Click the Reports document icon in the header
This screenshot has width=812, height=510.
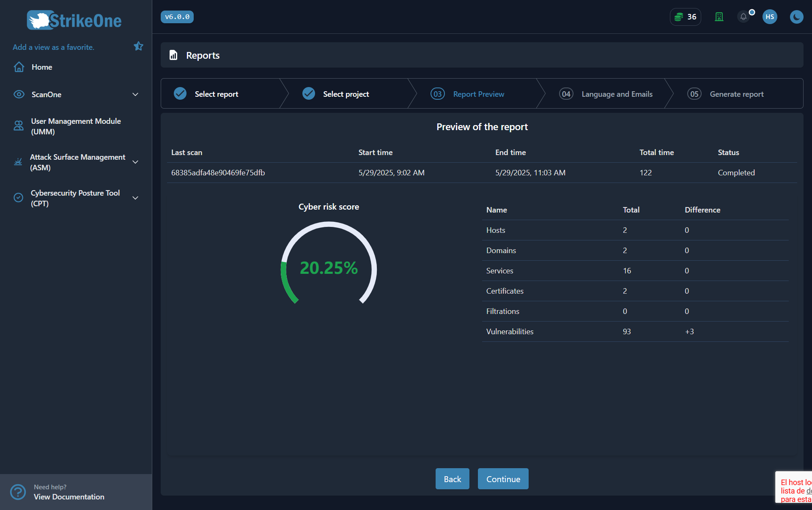tap(173, 55)
